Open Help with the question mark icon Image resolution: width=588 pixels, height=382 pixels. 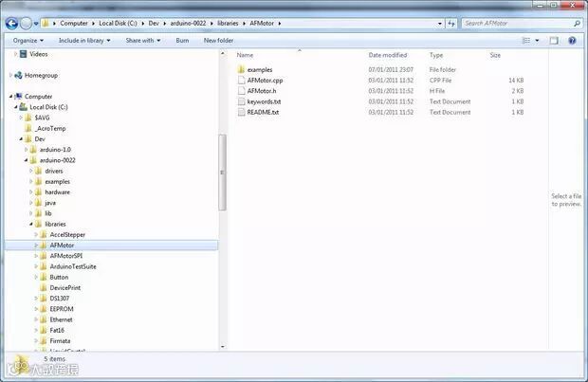tap(572, 41)
